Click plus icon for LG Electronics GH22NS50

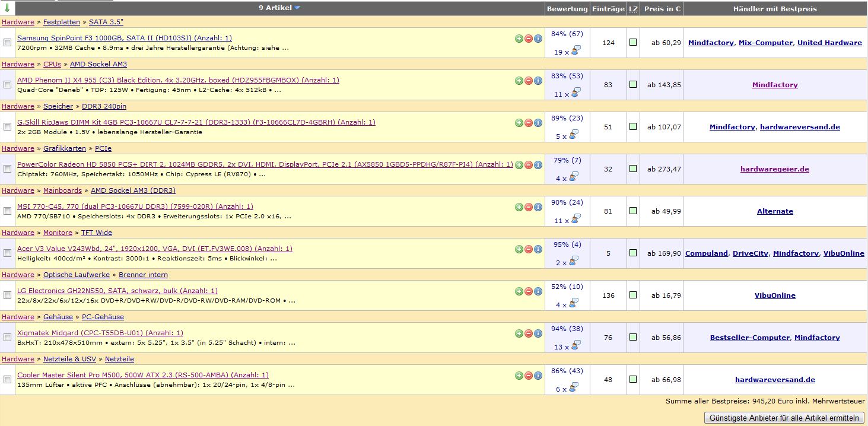click(x=519, y=291)
